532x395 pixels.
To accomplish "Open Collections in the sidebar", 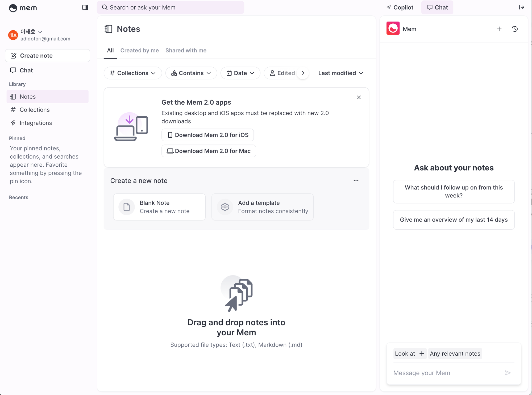I will (48, 110).
